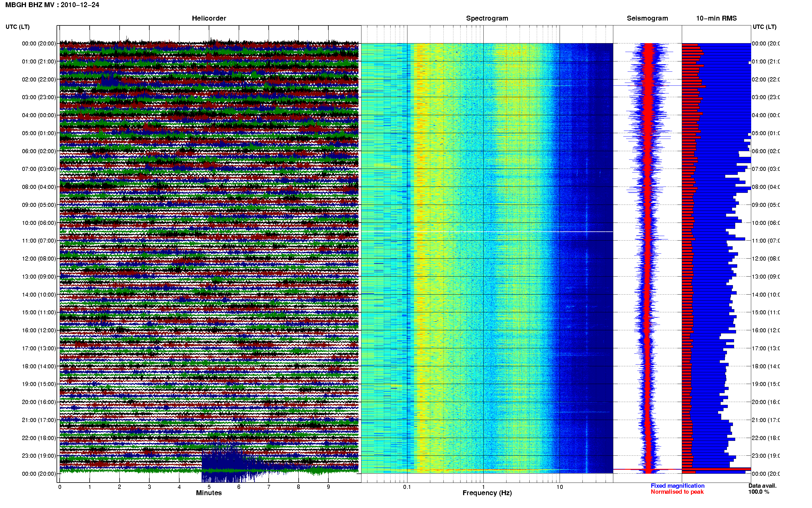Click the left time label '19:00 (15:00)'
The height and width of the screenshot is (508, 812).
pos(39,384)
